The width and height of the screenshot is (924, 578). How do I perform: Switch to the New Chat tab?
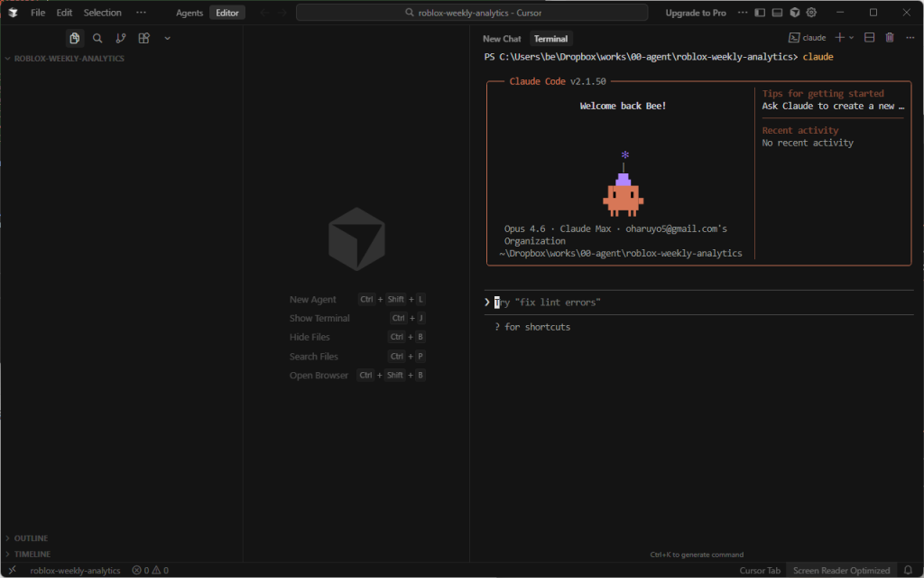coord(502,39)
